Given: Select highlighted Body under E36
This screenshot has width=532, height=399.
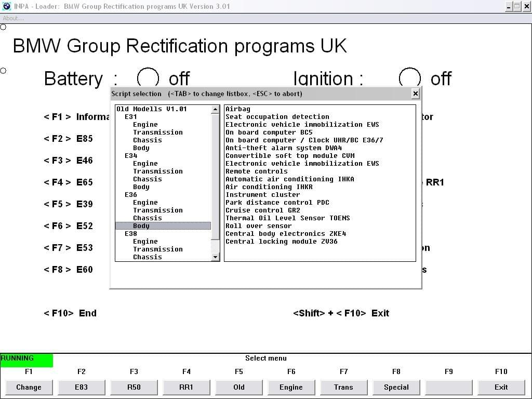Looking at the screenshot, I should click(163, 226).
